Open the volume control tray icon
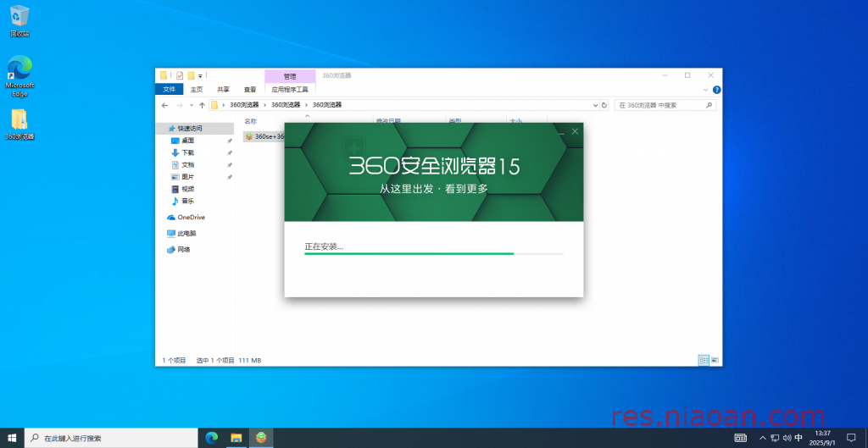This screenshot has width=868, height=448. 787,438
